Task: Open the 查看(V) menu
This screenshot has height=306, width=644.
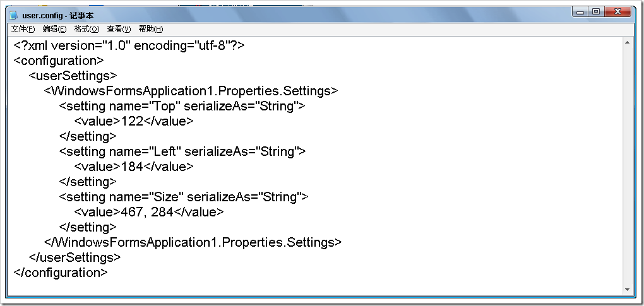Action: (119, 29)
